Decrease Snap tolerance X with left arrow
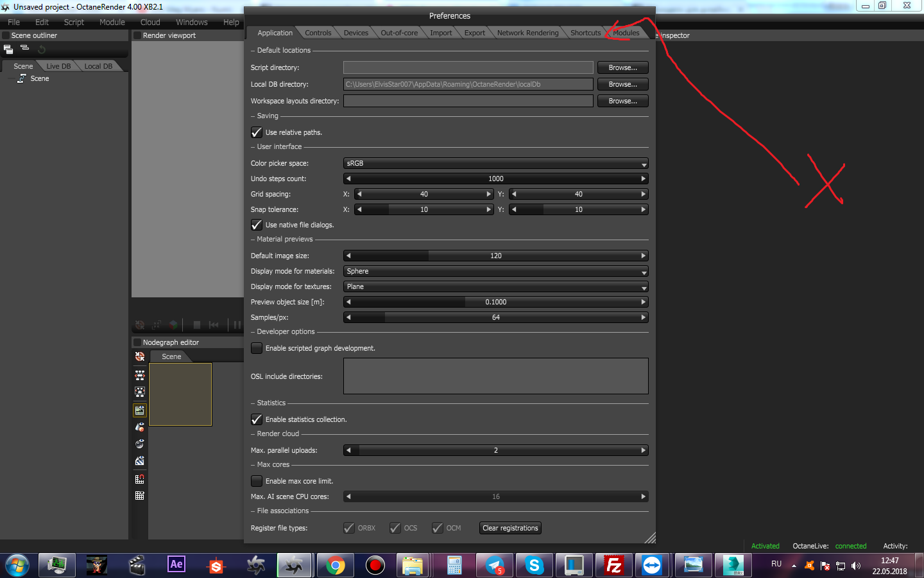924x578 pixels. 359,209
